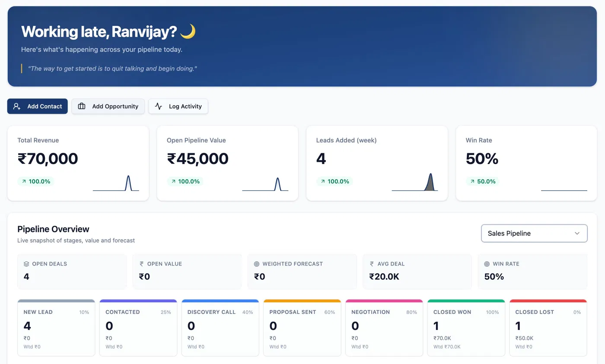Screen dimensions: 605x364
Task: Open the CLOSED WON stage card
Action: click(x=466, y=328)
